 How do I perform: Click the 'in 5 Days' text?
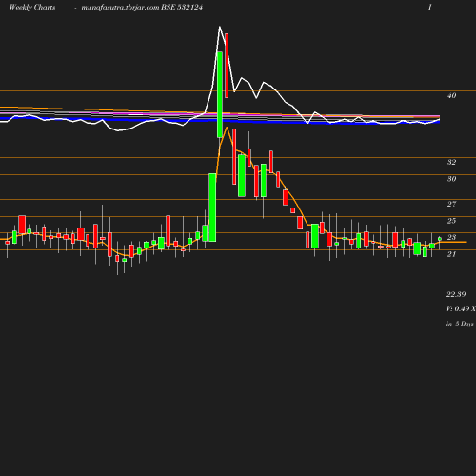click(460, 324)
